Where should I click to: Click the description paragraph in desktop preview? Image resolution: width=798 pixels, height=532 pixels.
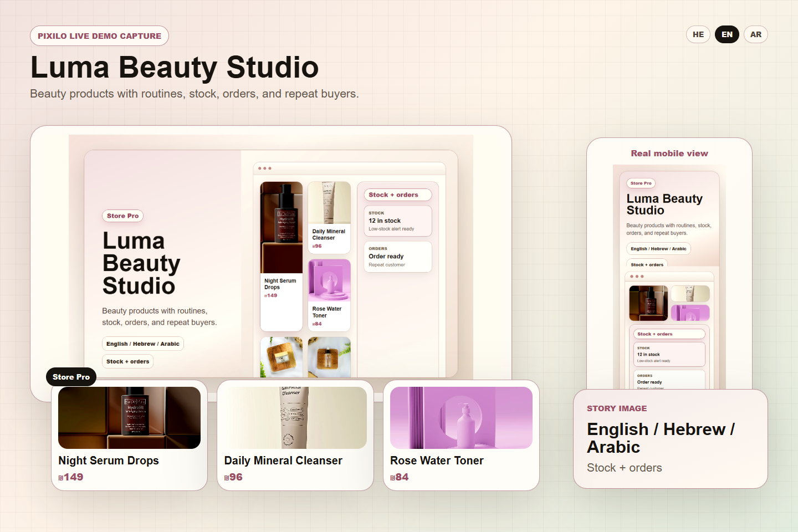click(x=160, y=316)
